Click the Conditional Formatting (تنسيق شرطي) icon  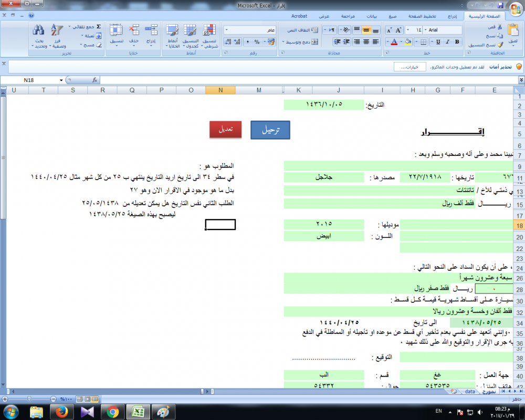(x=209, y=31)
